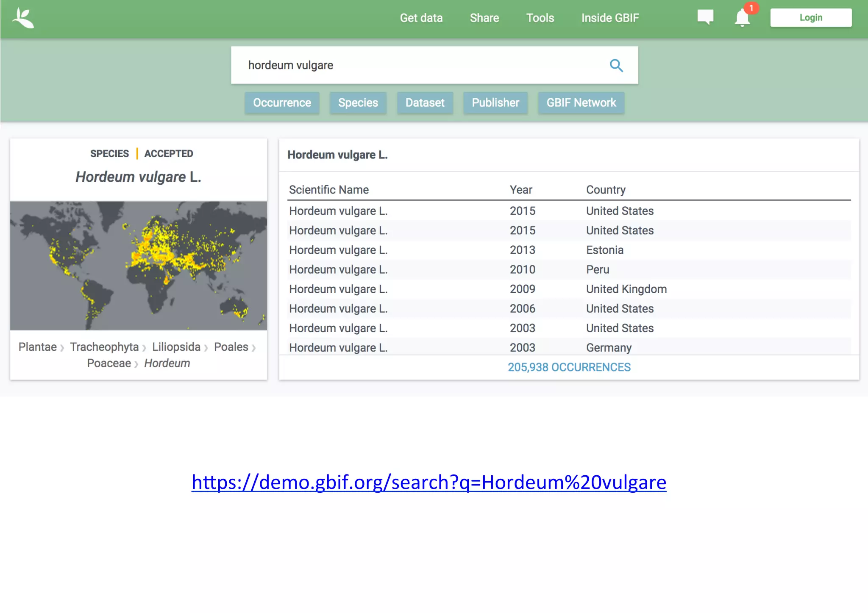Filter by Publisher

point(495,103)
